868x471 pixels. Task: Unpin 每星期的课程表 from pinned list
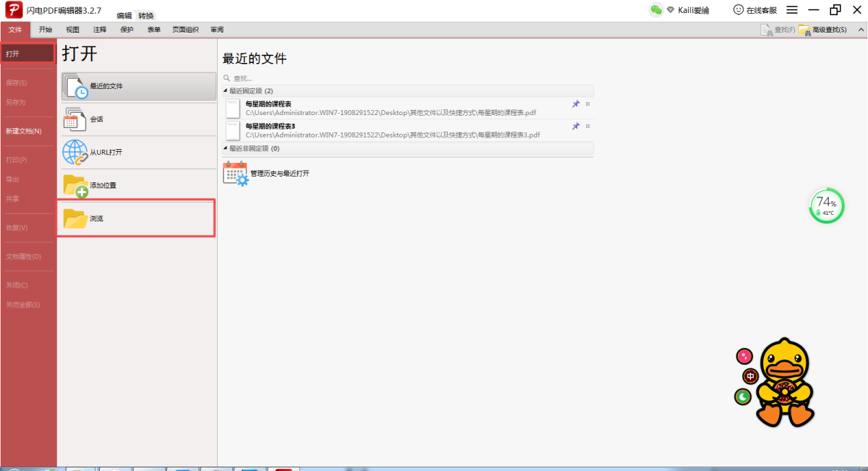tap(576, 104)
